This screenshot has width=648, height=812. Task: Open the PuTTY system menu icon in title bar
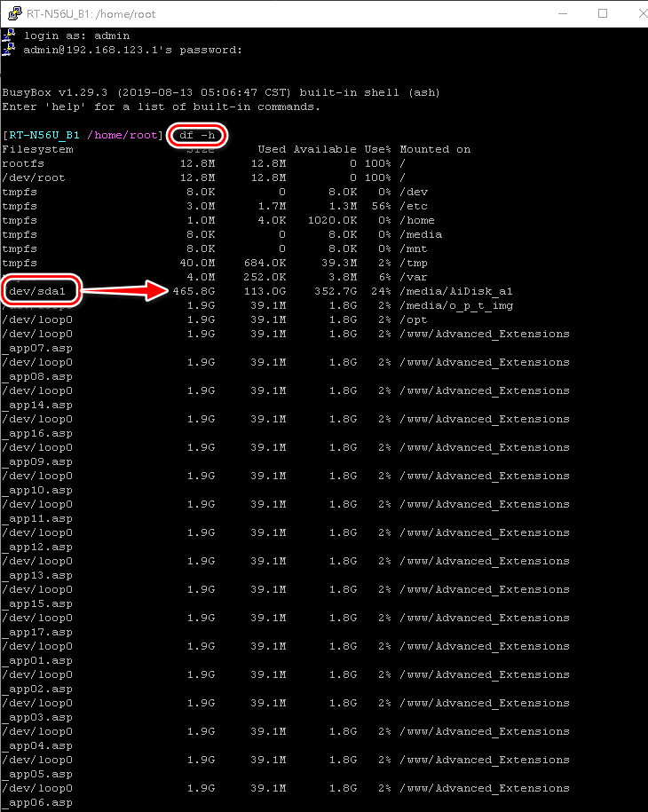click(15, 13)
